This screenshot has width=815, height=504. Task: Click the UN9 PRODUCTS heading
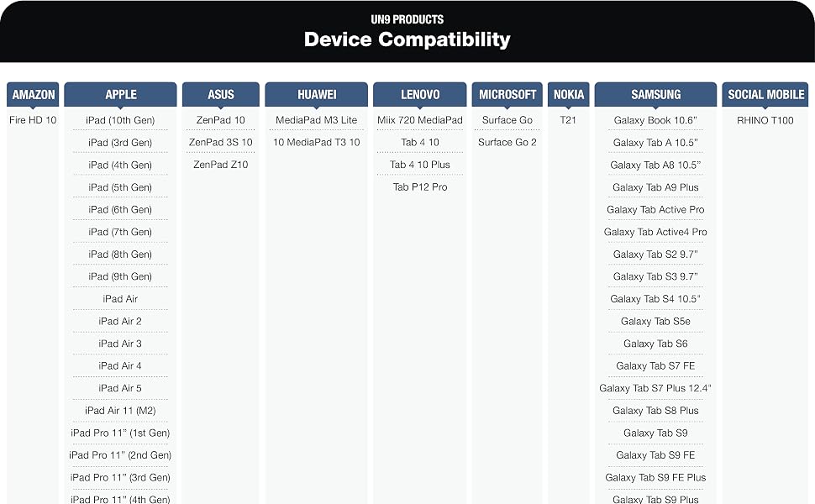pos(407,20)
